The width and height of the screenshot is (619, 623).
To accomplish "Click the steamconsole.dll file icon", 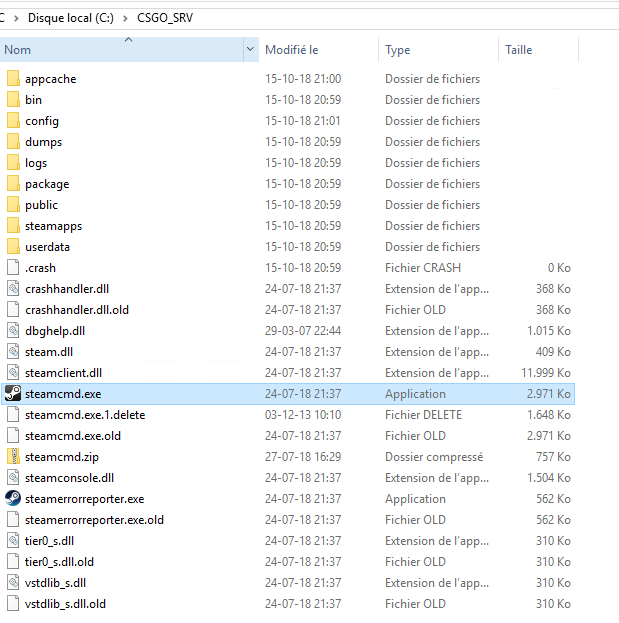I will [x=13, y=478].
